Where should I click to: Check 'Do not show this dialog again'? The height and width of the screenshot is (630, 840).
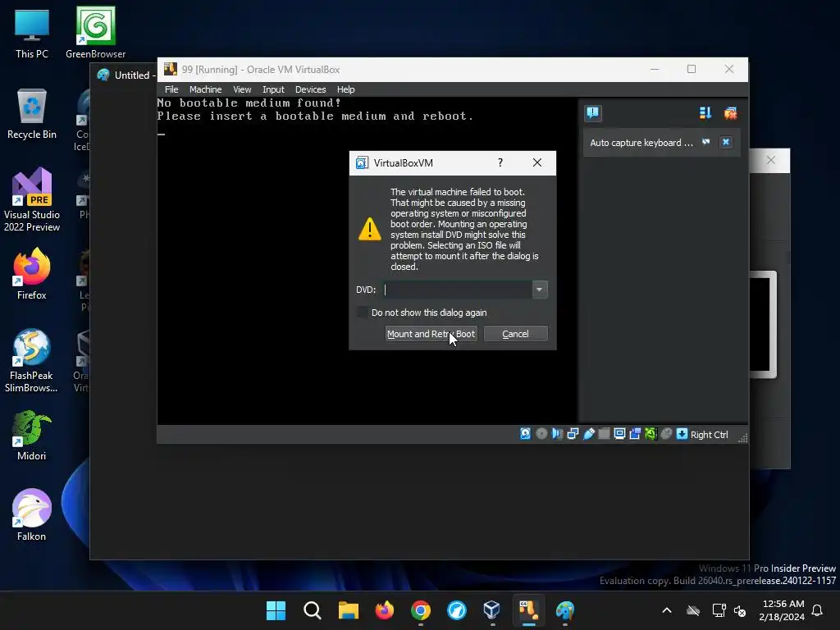(363, 313)
